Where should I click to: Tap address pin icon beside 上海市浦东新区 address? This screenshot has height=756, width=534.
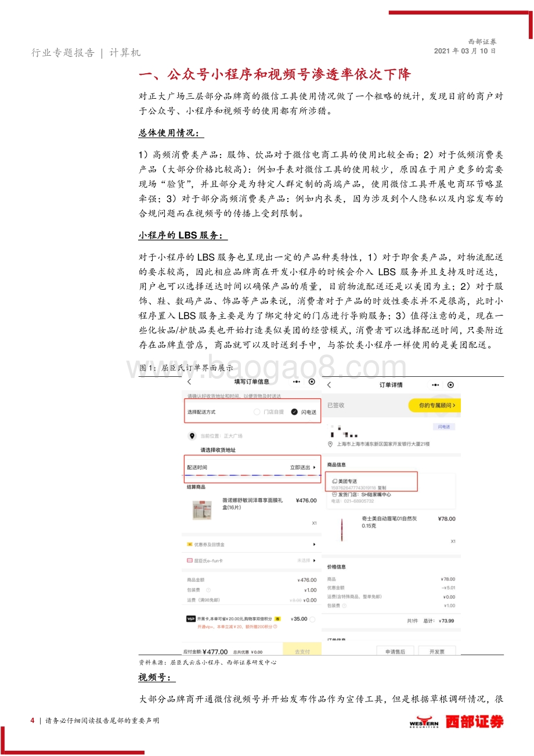point(330,444)
